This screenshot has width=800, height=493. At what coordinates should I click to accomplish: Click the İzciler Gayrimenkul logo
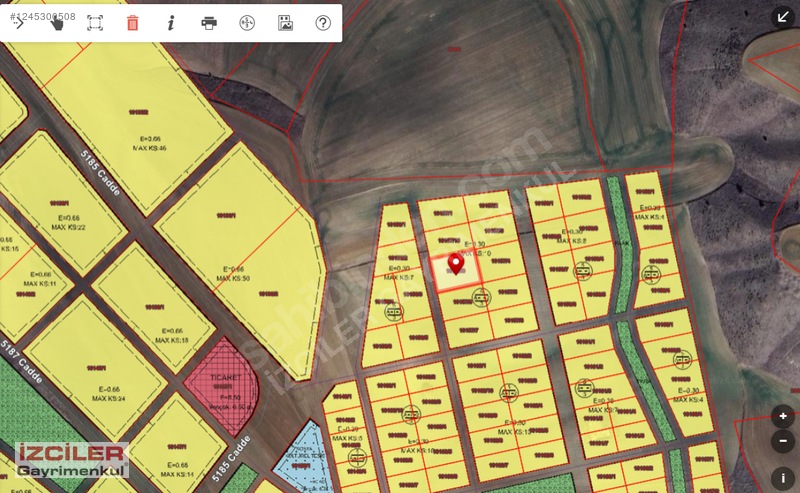72,460
